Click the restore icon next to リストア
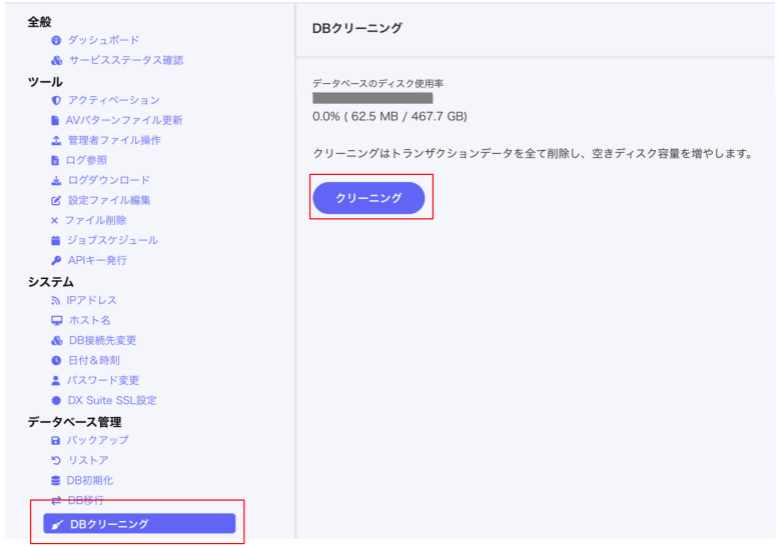This screenshot has width=779, height=546. pyautogui.click(x=56, y=460)
